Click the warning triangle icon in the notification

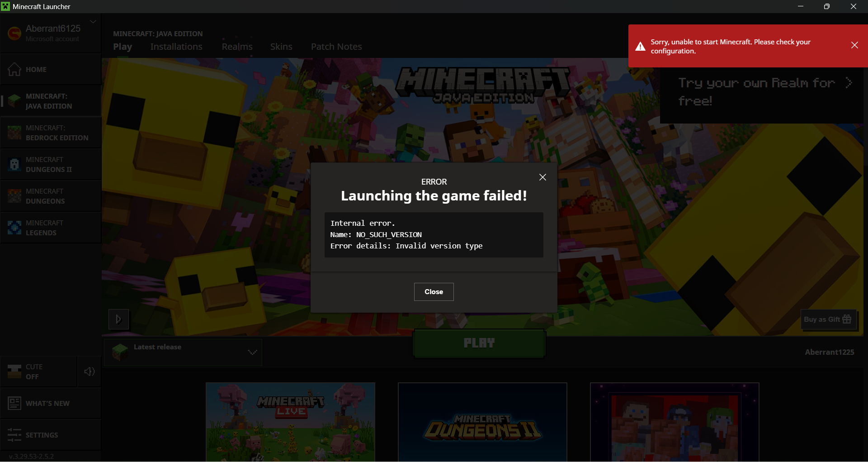(640, 46)
